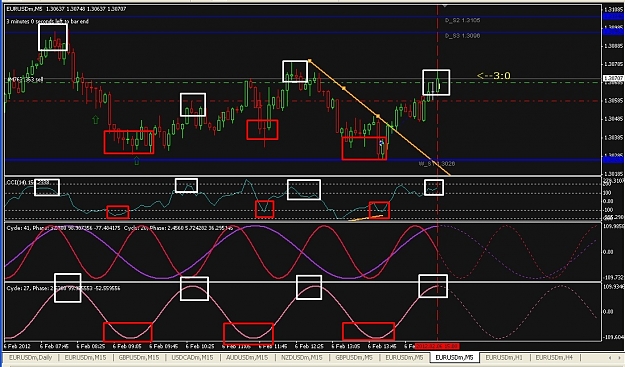Select the USDCADm,M15 chart tab
This screenshot has height=367, width=625.
[x=193, y=357]
